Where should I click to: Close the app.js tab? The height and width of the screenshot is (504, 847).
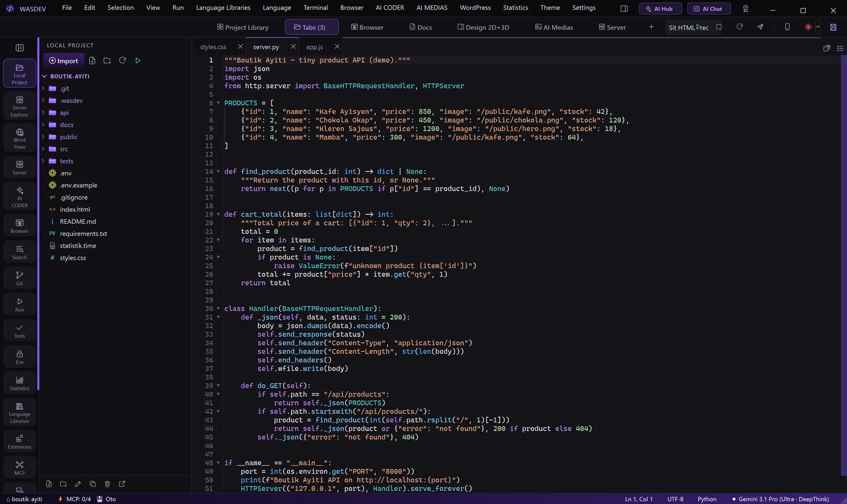337,46
